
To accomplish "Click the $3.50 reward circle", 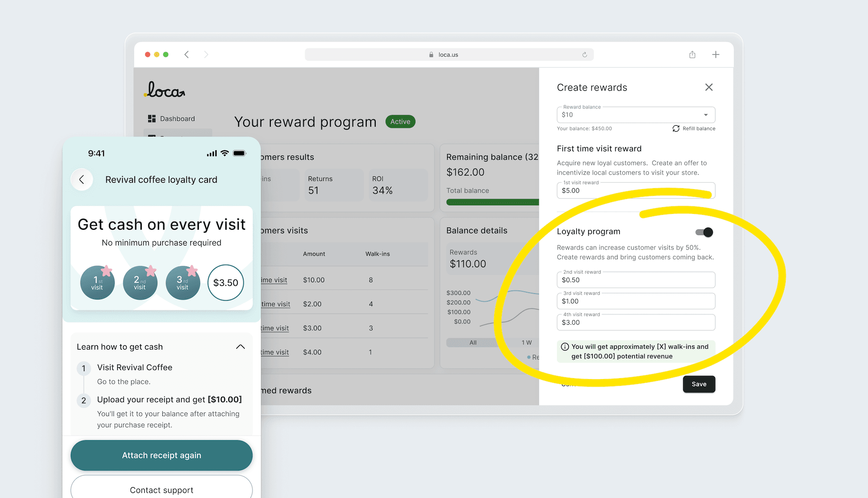I will pyautogui.click(x=226, y=283).
